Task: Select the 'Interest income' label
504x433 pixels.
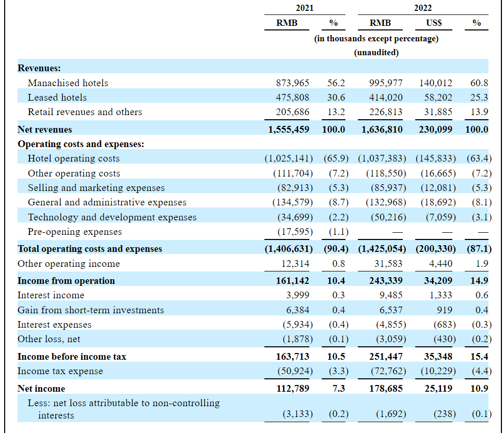Action: coord(51,295)
